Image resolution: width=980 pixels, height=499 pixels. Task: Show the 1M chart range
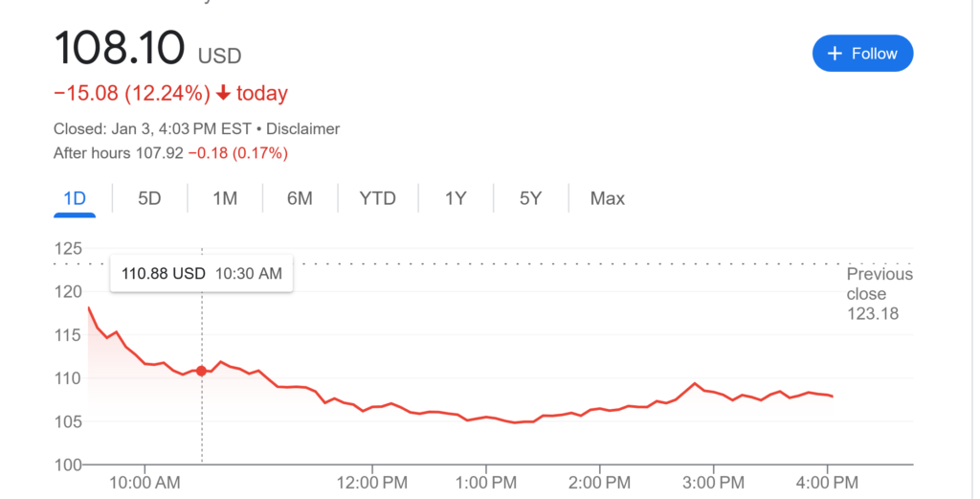point(225,198)
